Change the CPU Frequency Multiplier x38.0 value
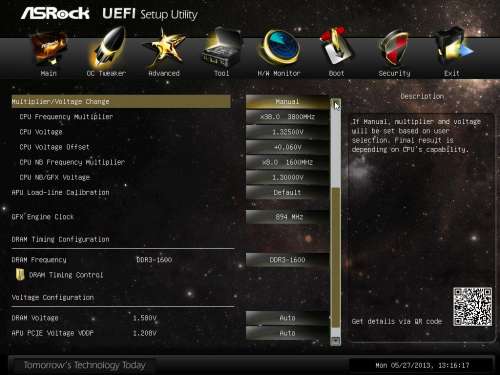Viewport: 500px width, 375px height. tap(287, 117)
